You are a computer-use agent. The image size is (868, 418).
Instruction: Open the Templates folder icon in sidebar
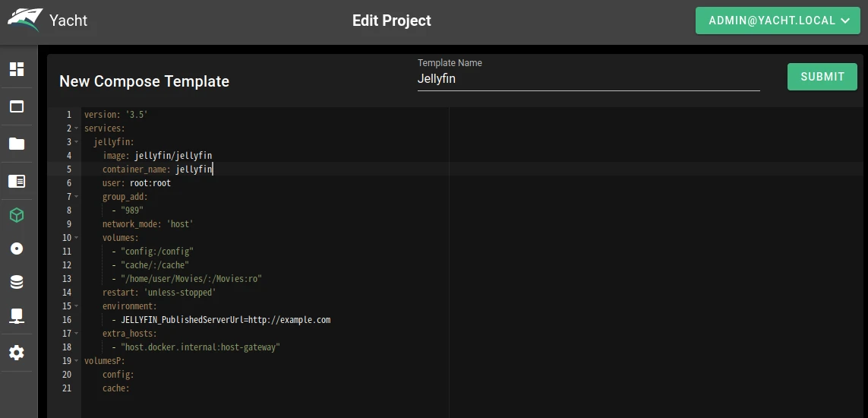coord(17,144)
